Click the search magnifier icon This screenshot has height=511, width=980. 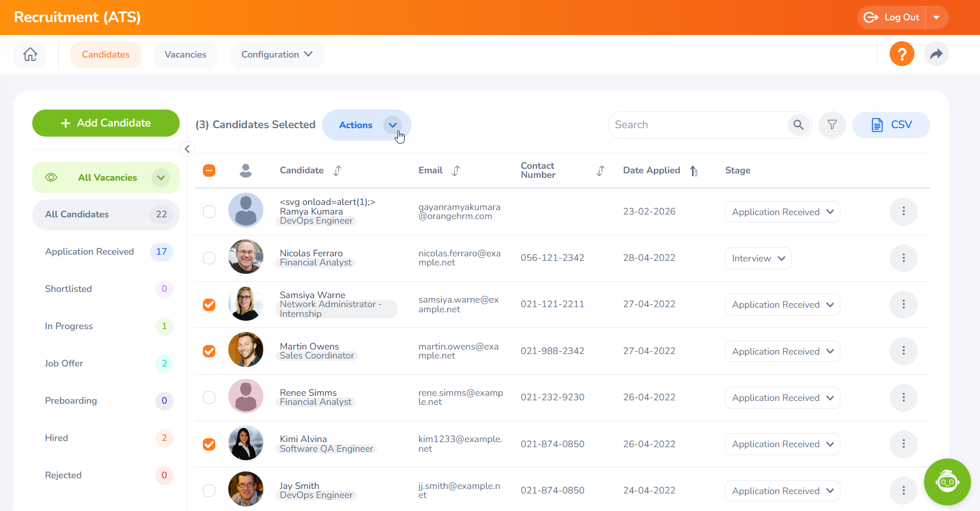click(x=798, y=125)
